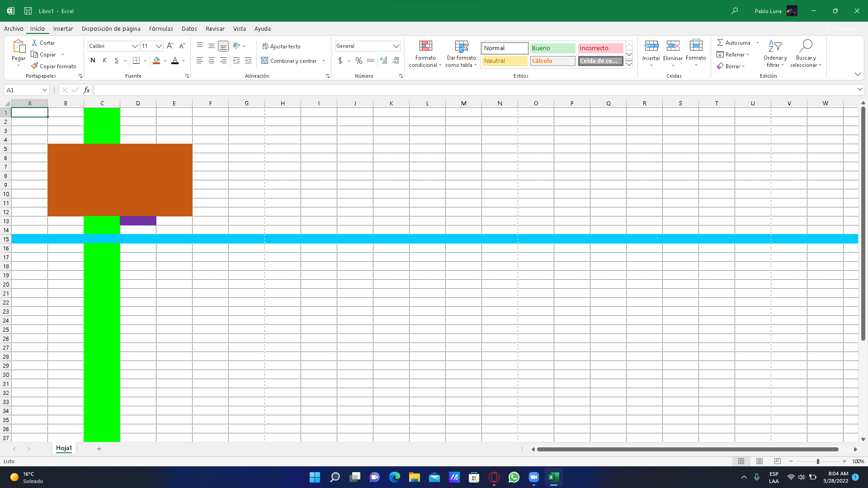Click inside the formula bar input
Viewport: 868px width, 488px height.
[475, 90]
